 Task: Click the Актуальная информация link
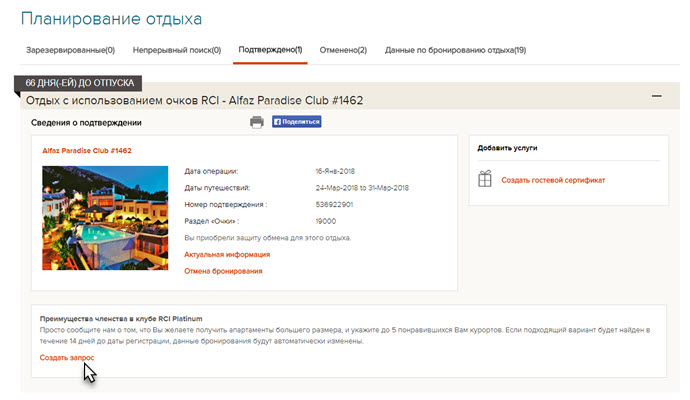227,254
